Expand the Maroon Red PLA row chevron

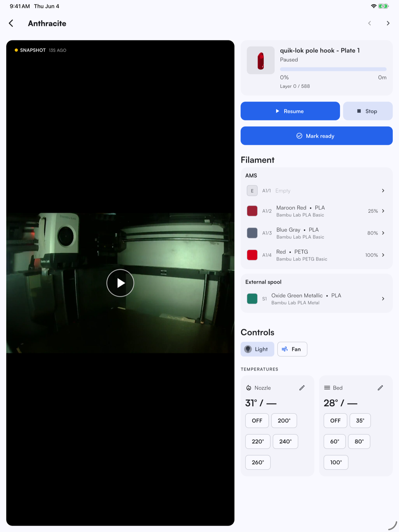[383, 211]
